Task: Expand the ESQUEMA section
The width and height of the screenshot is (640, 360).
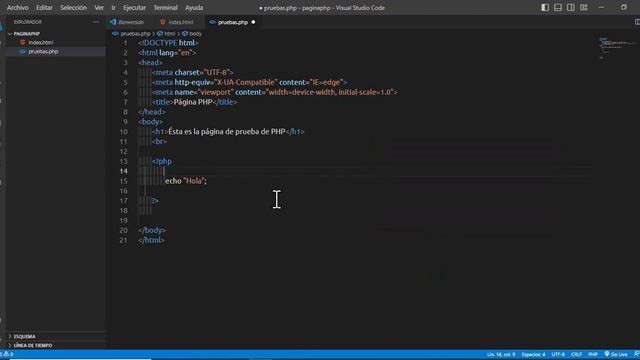Action: [24, 337]
